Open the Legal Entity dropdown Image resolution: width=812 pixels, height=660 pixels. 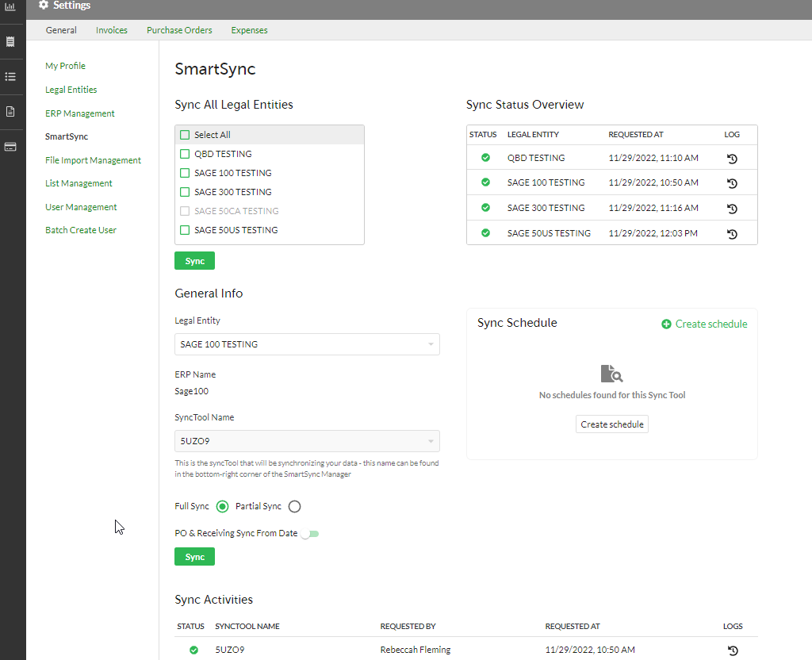tap(307, 343)
